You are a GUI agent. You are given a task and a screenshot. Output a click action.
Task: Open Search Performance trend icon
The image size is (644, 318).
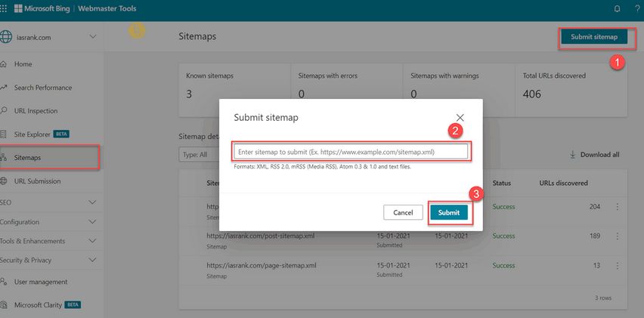click(4, 88)
